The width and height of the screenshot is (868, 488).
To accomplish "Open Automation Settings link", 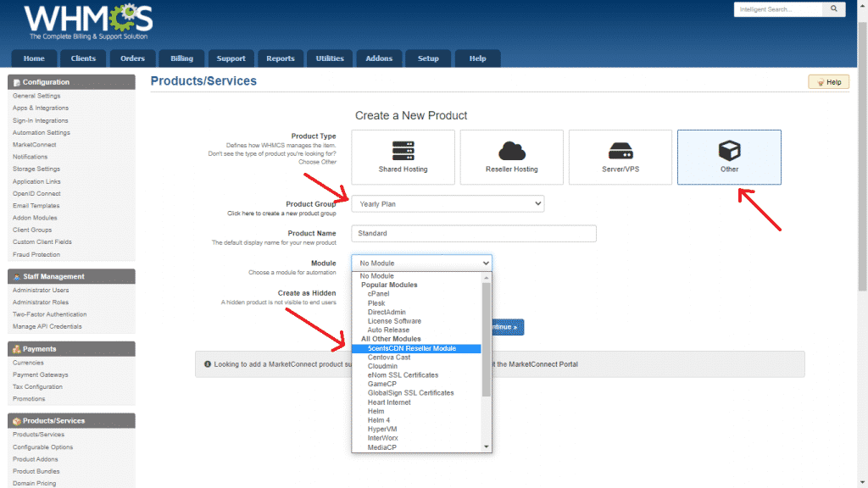I will (x=42, y=133).
